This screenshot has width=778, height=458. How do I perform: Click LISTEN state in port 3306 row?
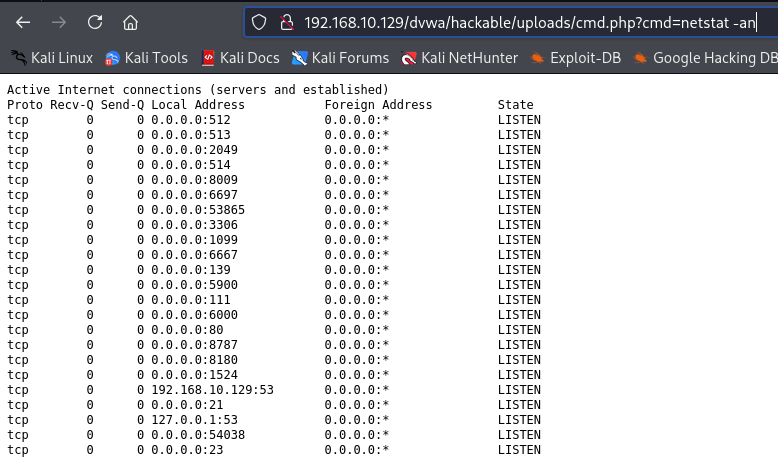[519, 225]
